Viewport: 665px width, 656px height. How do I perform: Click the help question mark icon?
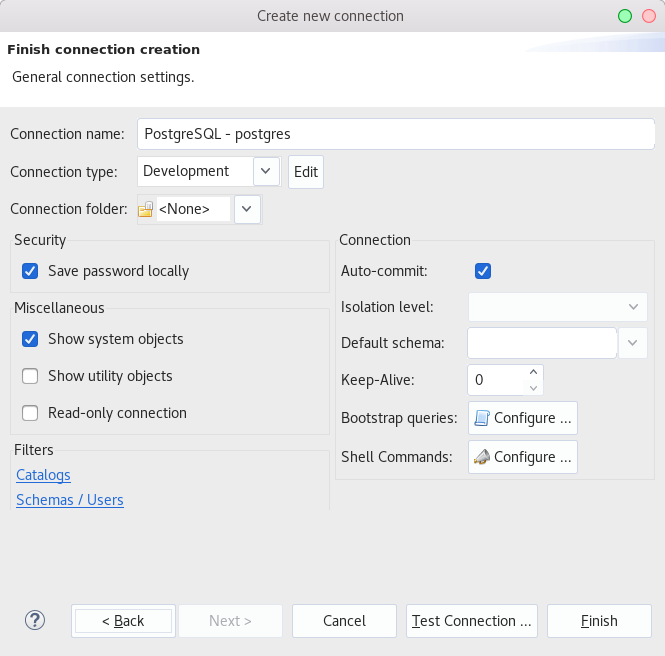pos(35,620)
